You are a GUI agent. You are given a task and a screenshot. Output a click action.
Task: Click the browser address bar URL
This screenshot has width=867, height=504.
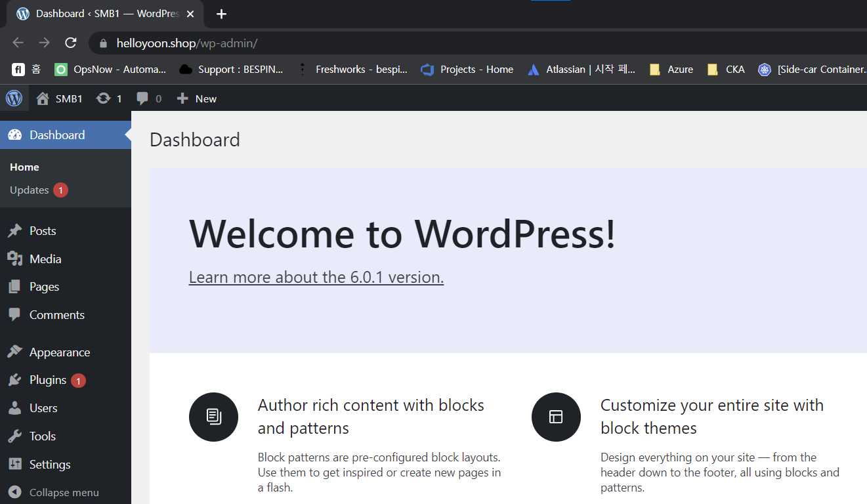187,44
